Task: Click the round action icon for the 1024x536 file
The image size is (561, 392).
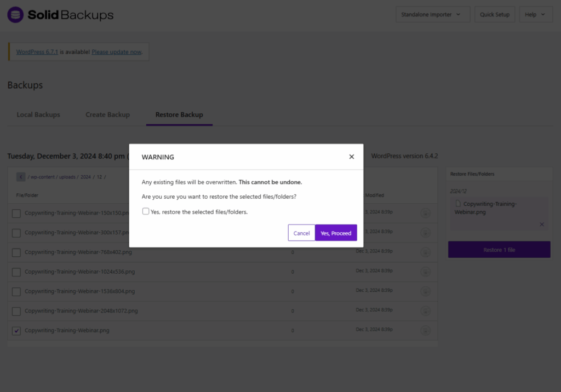Action: [x=425, y=272]
